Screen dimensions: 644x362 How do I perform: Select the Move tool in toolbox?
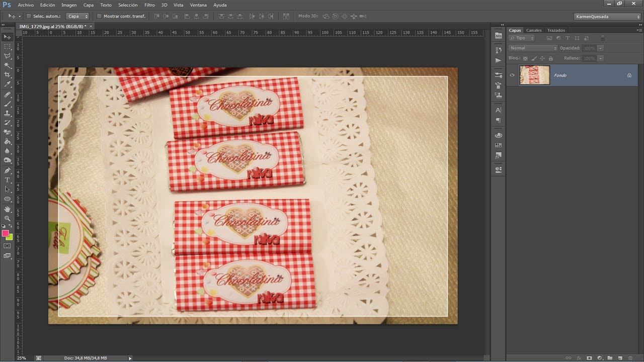coord(8,37)
